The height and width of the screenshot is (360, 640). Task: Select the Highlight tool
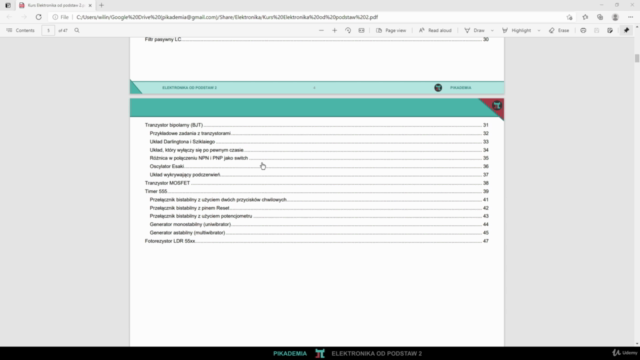coord(517,31)
